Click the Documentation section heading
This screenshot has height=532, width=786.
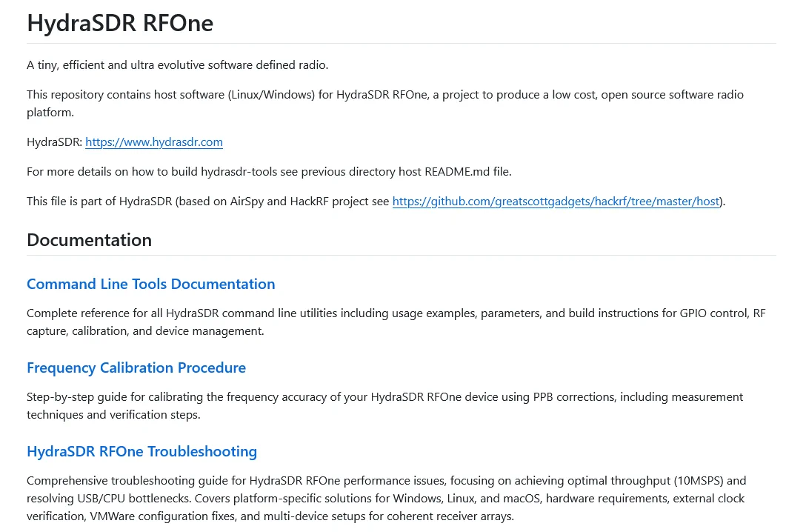tap(89, 239)
